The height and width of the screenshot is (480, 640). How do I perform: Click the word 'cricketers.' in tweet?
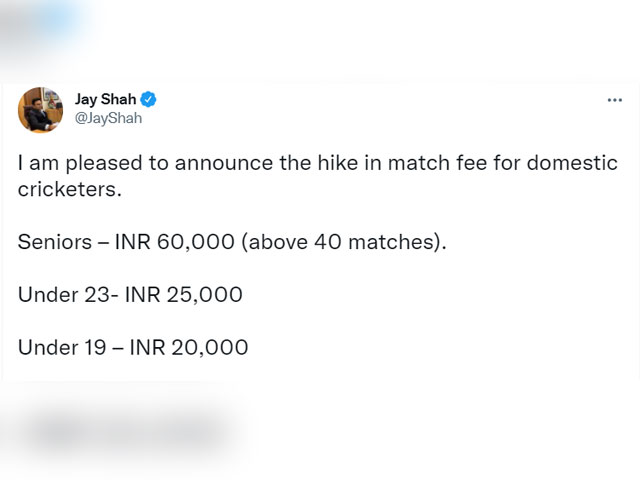point(70,189)
